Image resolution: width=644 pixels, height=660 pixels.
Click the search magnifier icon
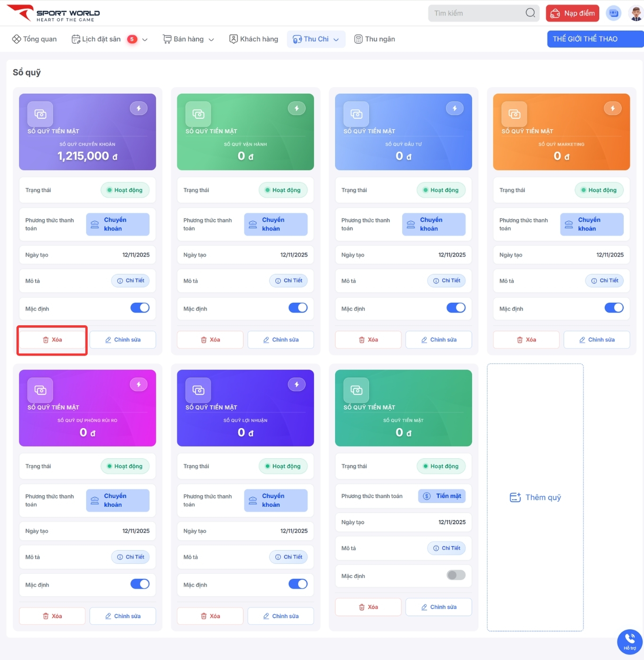tap(530, 13)
